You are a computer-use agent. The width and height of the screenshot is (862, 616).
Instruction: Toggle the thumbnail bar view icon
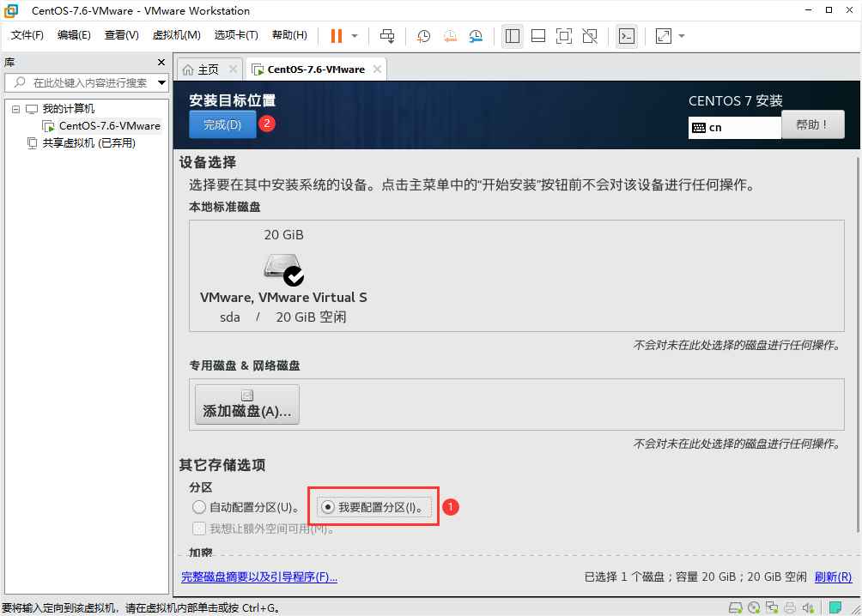(x=538, y=36)
